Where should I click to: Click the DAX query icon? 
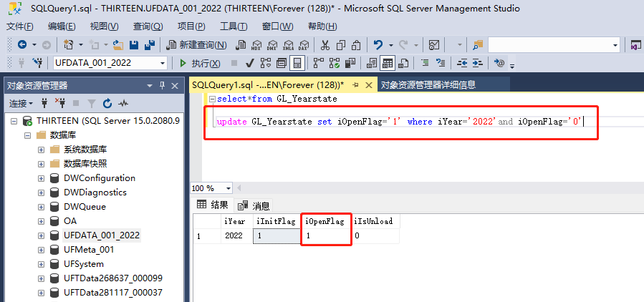pyautogui.click(x=304, y=44)
